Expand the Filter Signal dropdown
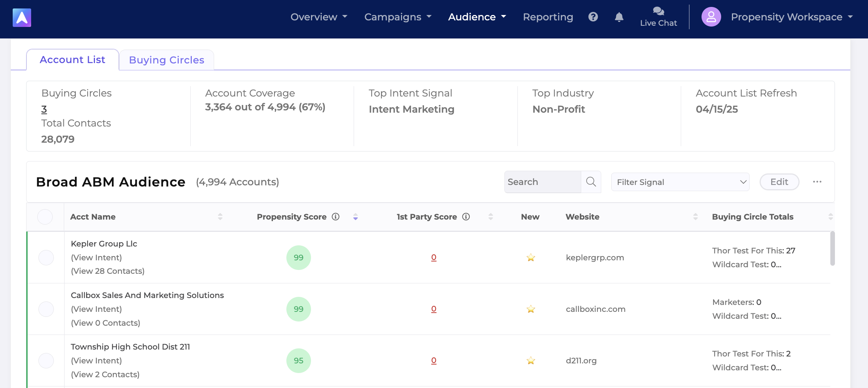The height and width of the screenshot is (388, 868). [x=680, y=182]
